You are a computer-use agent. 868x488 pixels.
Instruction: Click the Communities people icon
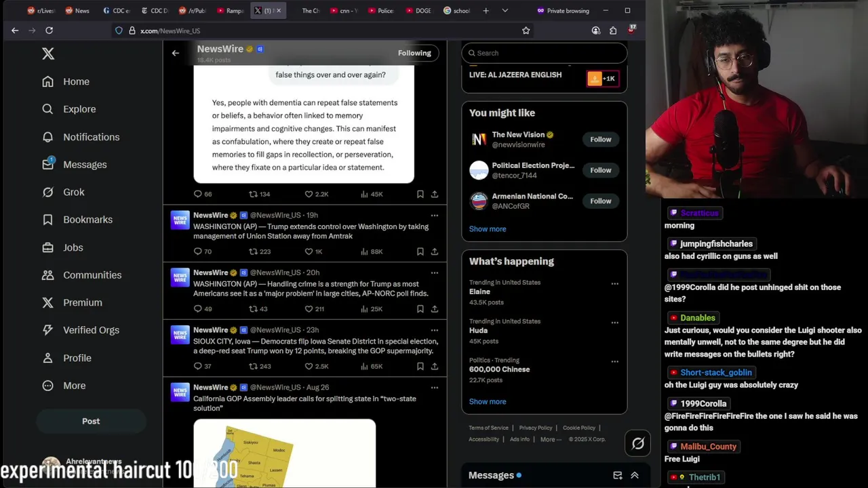click(x=47, y=275)
